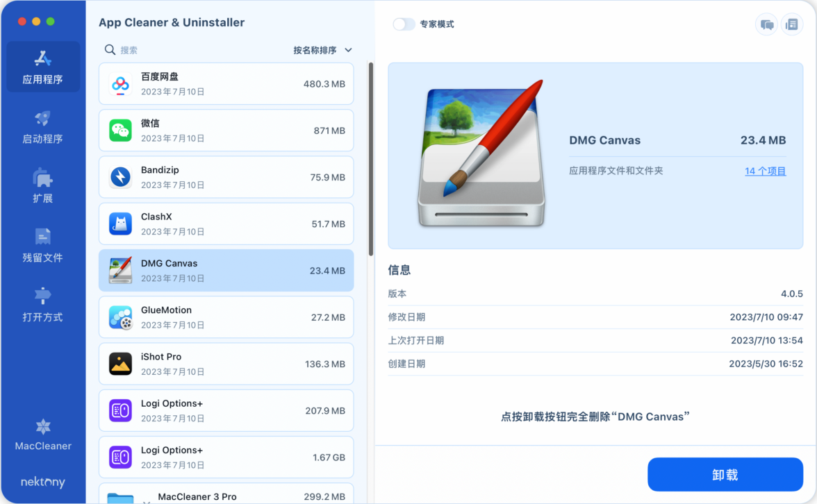Select the Bandizip app icon

pyautogui.click(x=120, y=177)
